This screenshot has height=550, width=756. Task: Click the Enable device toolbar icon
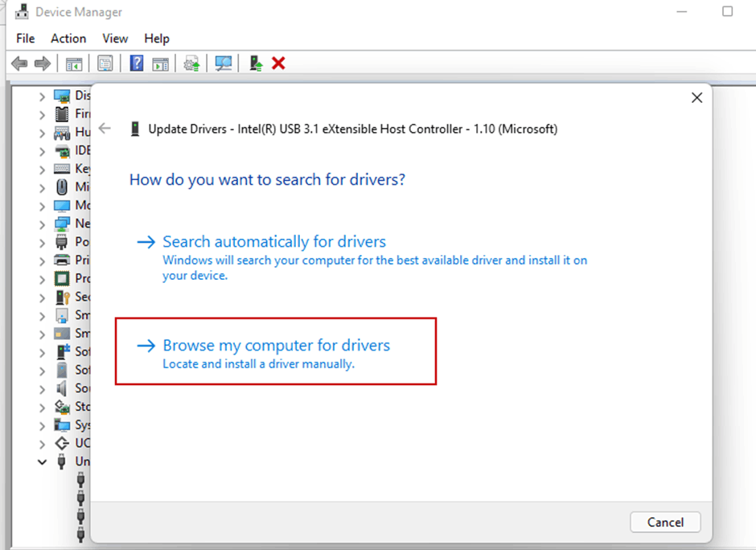pos(256,64)
